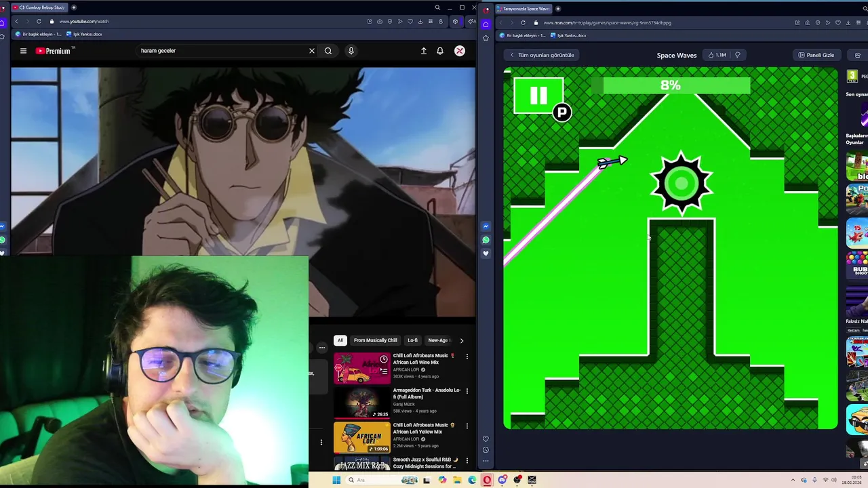Open YouTube account avatar menu
This screenshot has width=868, height=488.
coord(460,51)
